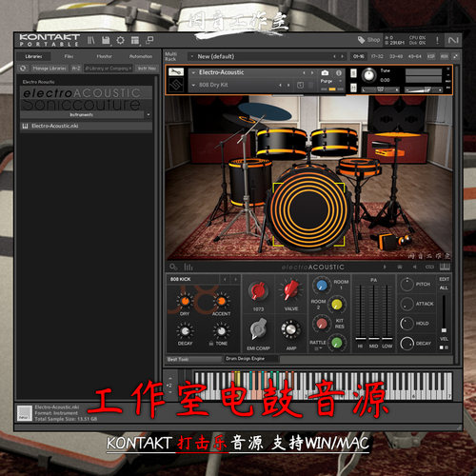Click the instrument info icon next to camera
This screenshot has width=476, height=476.
point(339,73)
